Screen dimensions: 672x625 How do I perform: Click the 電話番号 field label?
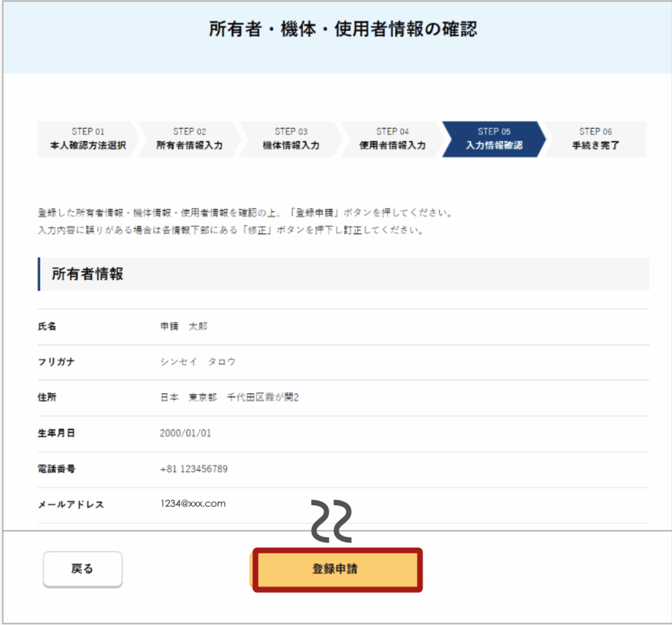click(56, 469)
